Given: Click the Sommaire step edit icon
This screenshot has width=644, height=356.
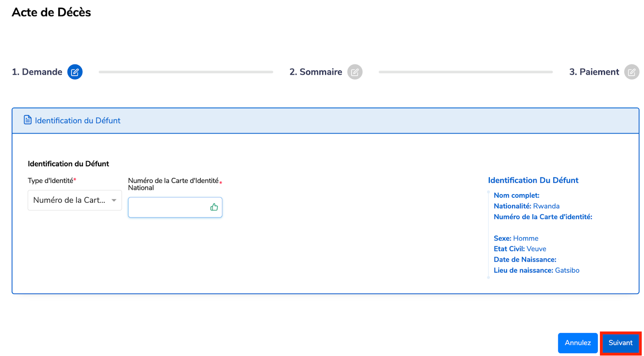Looking at the screenshot, I should 355,72.
